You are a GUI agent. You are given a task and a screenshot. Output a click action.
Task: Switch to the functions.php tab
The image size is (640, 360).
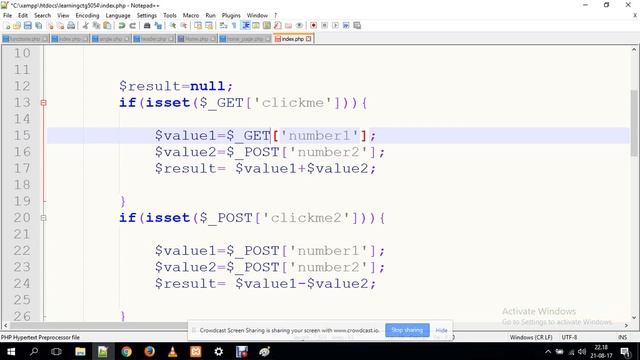click(x=25, y=39)
